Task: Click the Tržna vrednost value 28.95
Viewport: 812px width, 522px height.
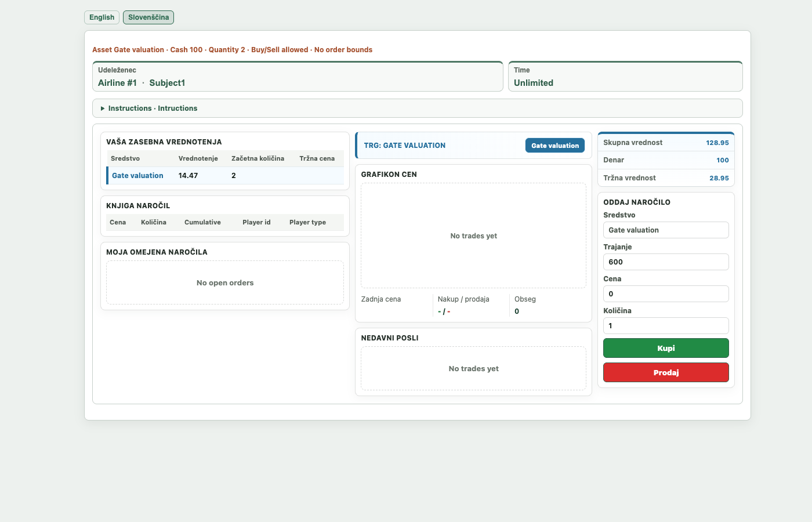Action: click(719, 178)
